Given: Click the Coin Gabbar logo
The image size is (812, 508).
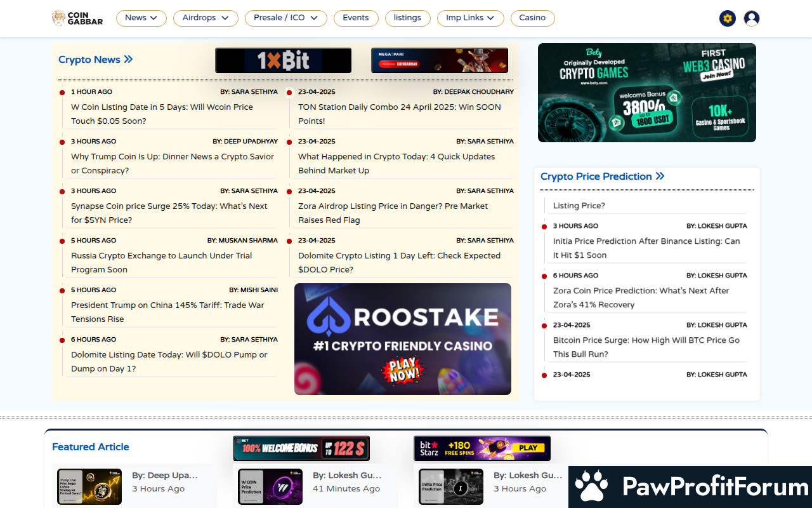Looking at the screenshot, I should (77, 18).
